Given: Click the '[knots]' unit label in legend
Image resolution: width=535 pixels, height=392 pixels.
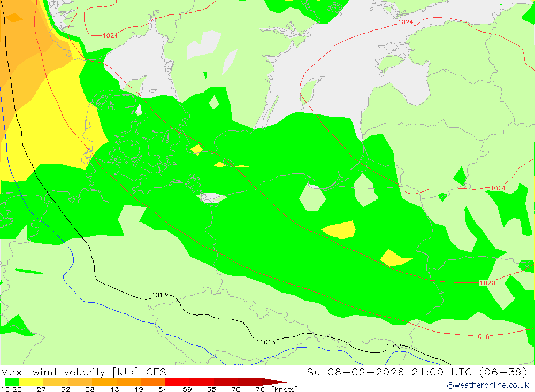Looking at the screenshot, I should coord(285,389).
